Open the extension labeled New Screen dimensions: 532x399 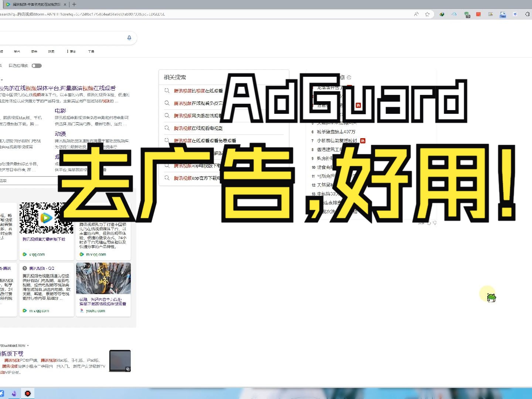click(503, 14)
